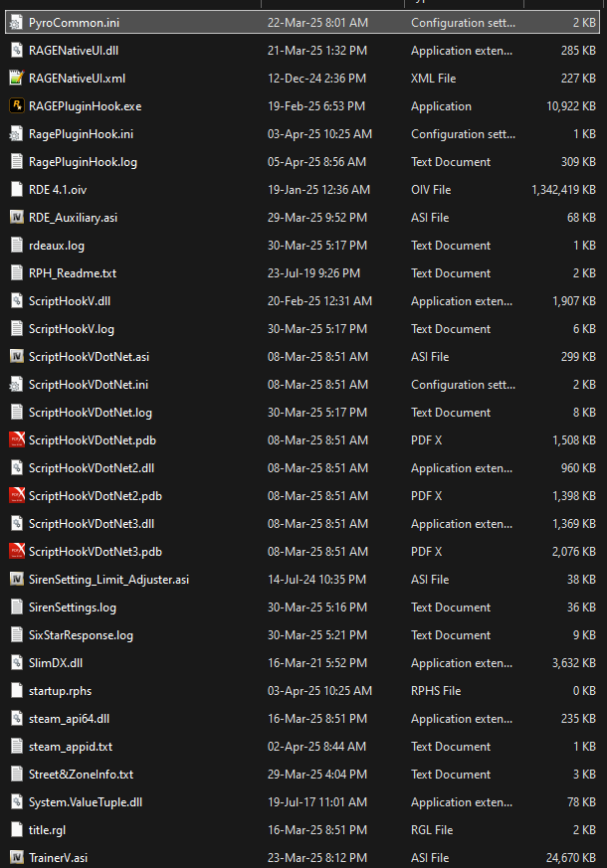The image size is (607, 868).
Task: Click the System.ValueTuple.dll file icon
Action: pos(17,801)
